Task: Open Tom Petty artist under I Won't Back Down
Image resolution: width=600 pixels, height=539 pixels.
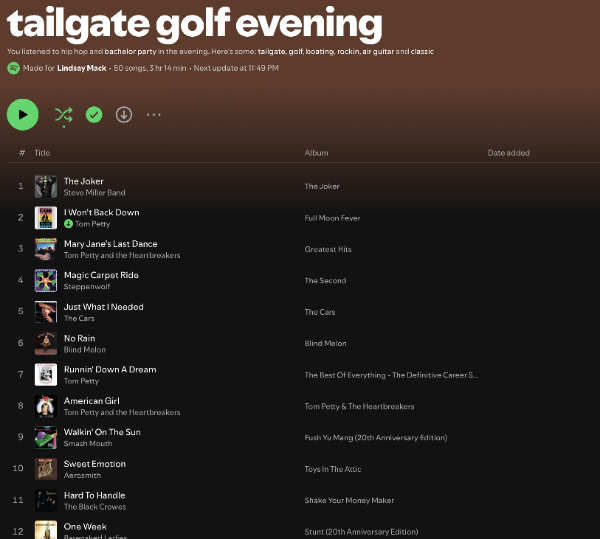Action: click(92, 224)
